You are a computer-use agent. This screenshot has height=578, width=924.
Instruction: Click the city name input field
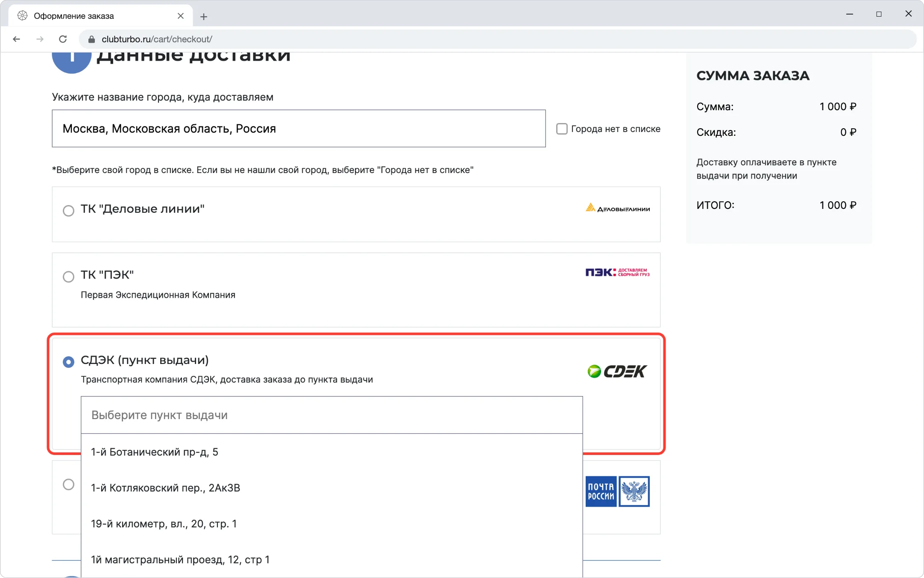click(299, 129)
